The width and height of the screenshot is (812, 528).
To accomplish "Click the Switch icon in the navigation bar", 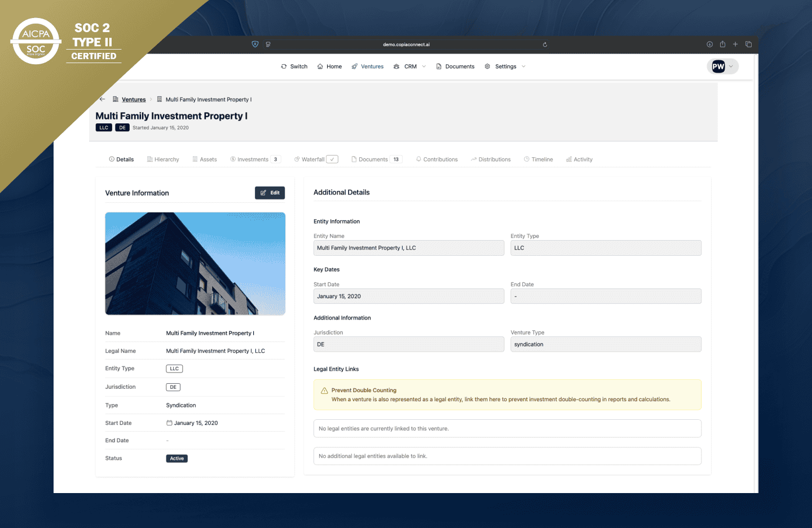I will (x=284, y=66).
